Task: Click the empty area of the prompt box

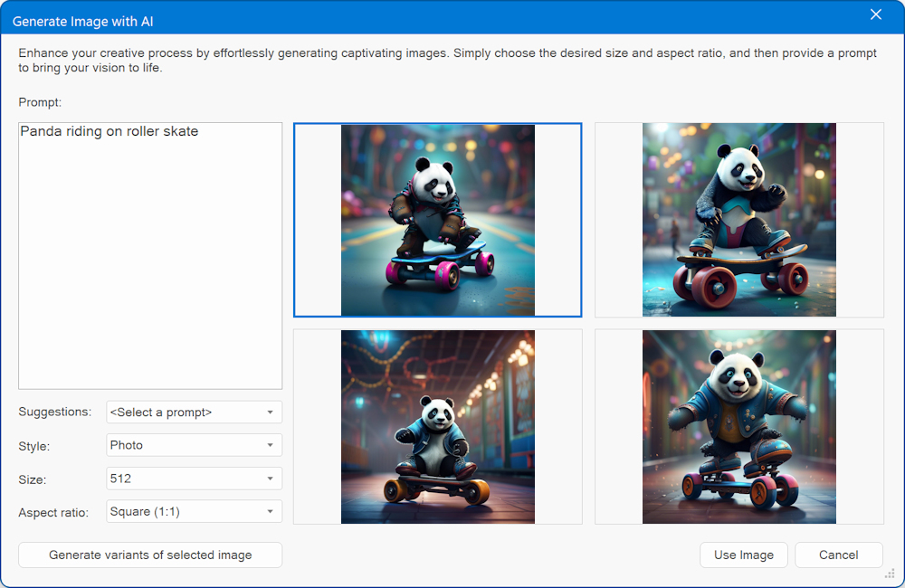Action: [x=150, y=271]
